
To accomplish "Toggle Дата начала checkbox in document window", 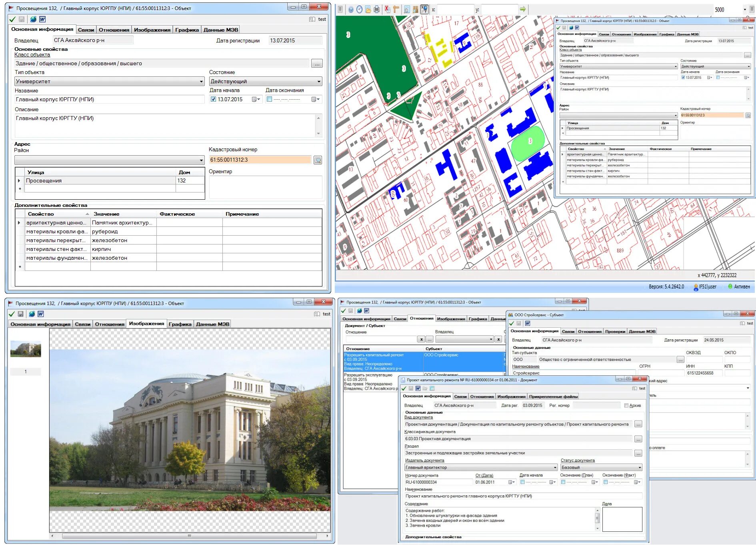I will pyautogui.click(x=522, y=482).
